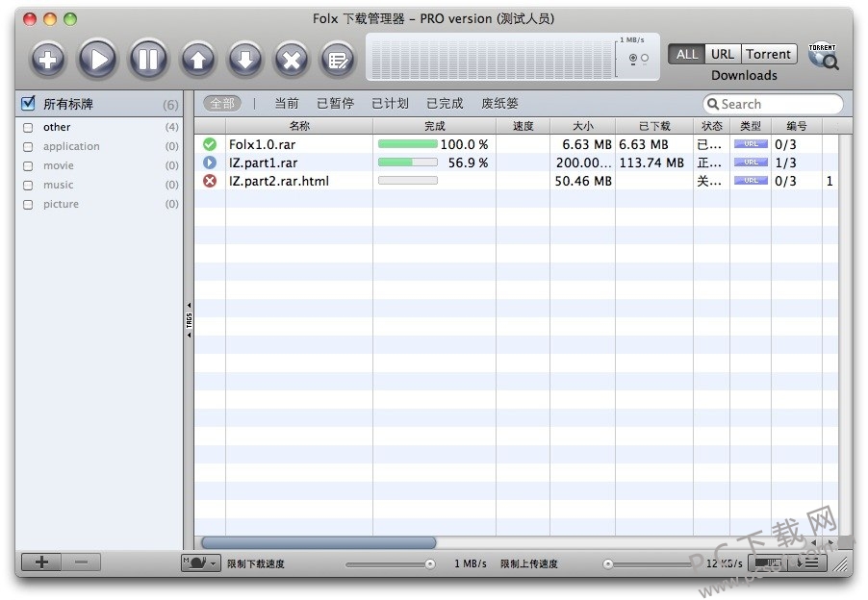This screenshot has width=868, height=600.
Task: Sort by the 已下载 column header
Action: (654, 126)
